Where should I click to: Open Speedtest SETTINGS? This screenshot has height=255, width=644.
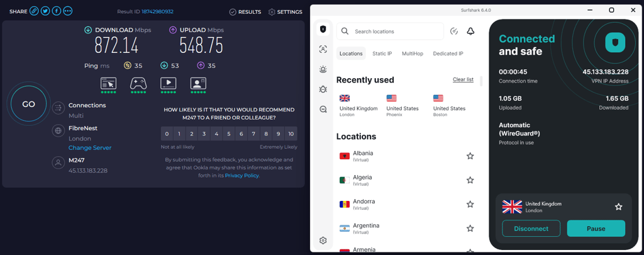pyautogui.click(x=286, y=12)
